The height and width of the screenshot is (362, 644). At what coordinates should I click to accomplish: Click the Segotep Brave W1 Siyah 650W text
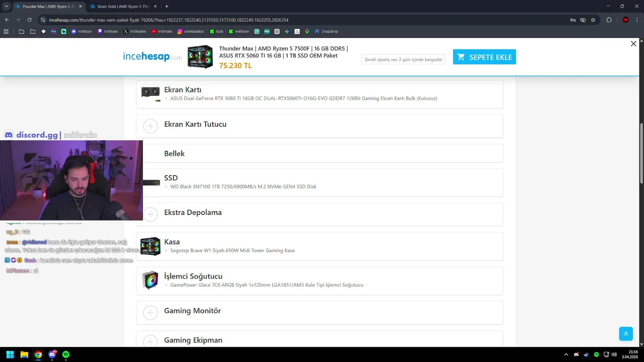232,250
